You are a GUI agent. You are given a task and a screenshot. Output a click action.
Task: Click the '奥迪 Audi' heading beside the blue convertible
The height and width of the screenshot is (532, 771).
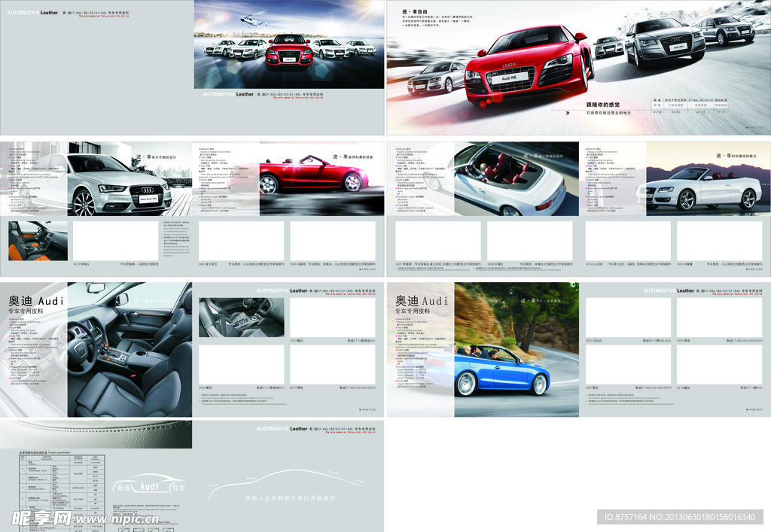point(422,301)
